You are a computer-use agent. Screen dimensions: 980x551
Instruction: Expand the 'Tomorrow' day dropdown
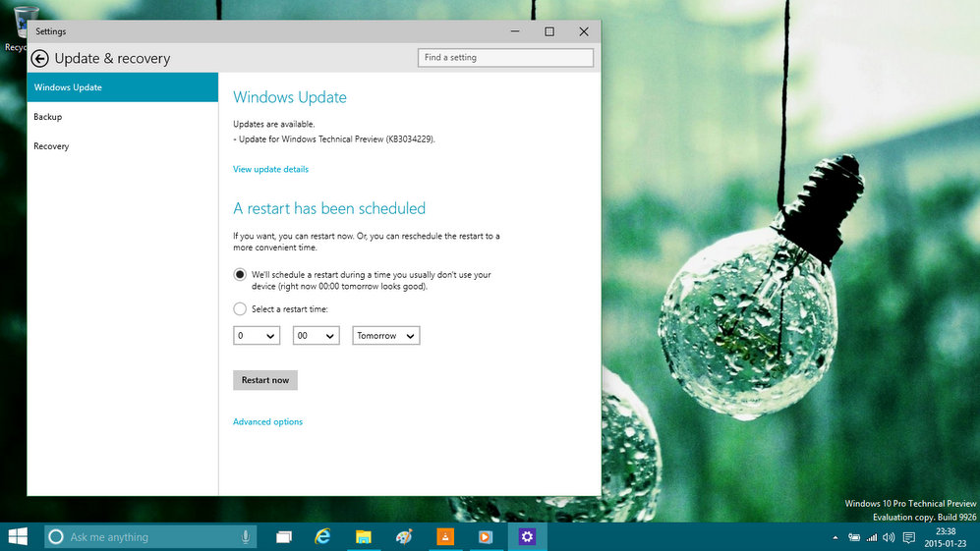click(x=386, y=336)
